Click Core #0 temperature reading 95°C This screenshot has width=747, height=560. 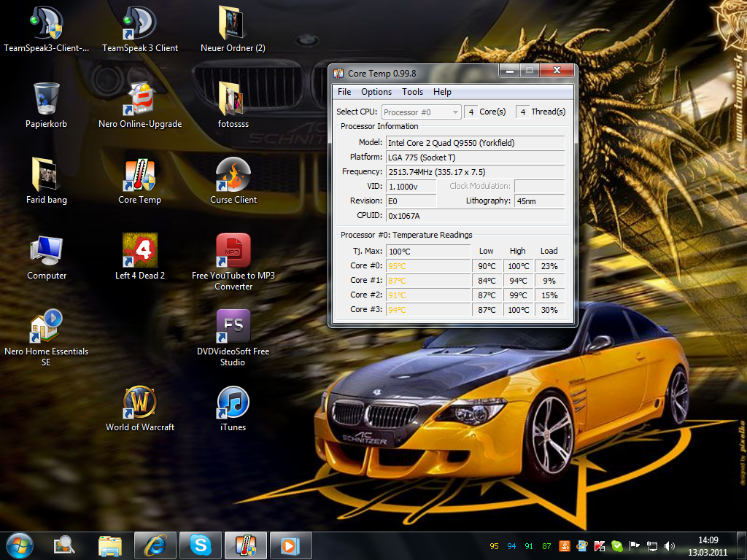[x=428, y=266]
